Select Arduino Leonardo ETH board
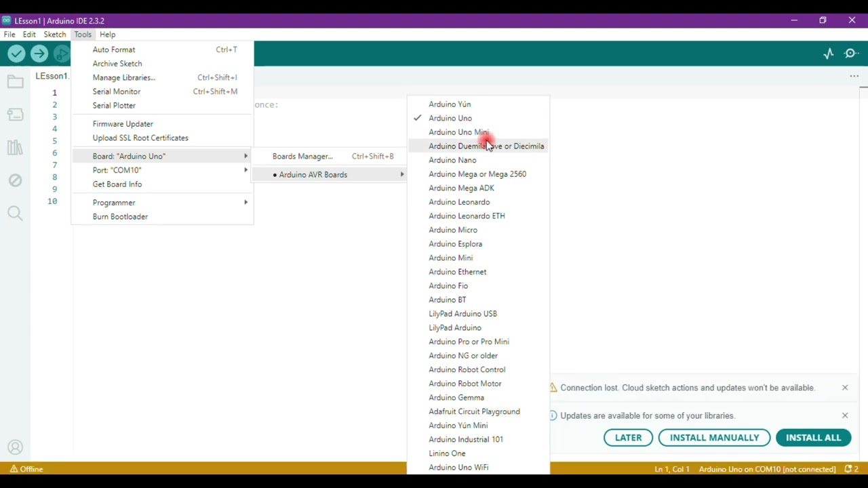This screenshot has height=488, width=868. [478, 216]
